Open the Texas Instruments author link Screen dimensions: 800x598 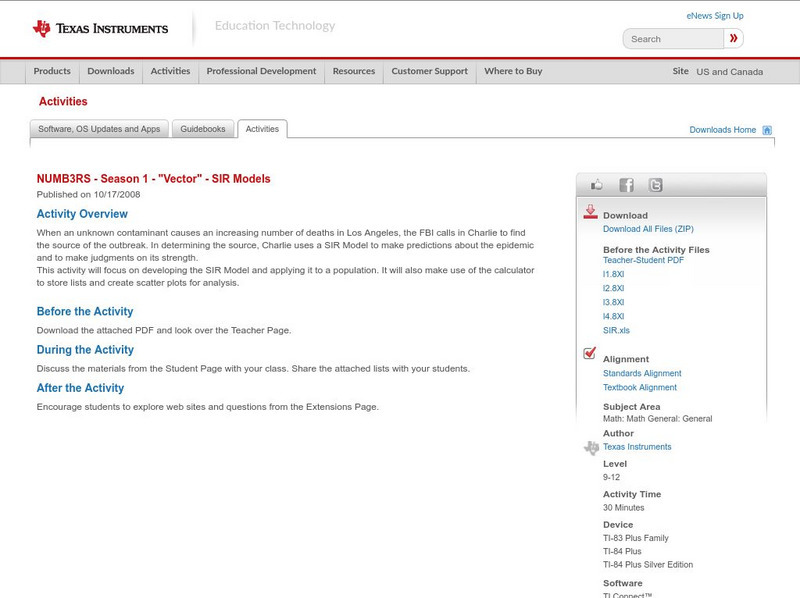(637, 447)
